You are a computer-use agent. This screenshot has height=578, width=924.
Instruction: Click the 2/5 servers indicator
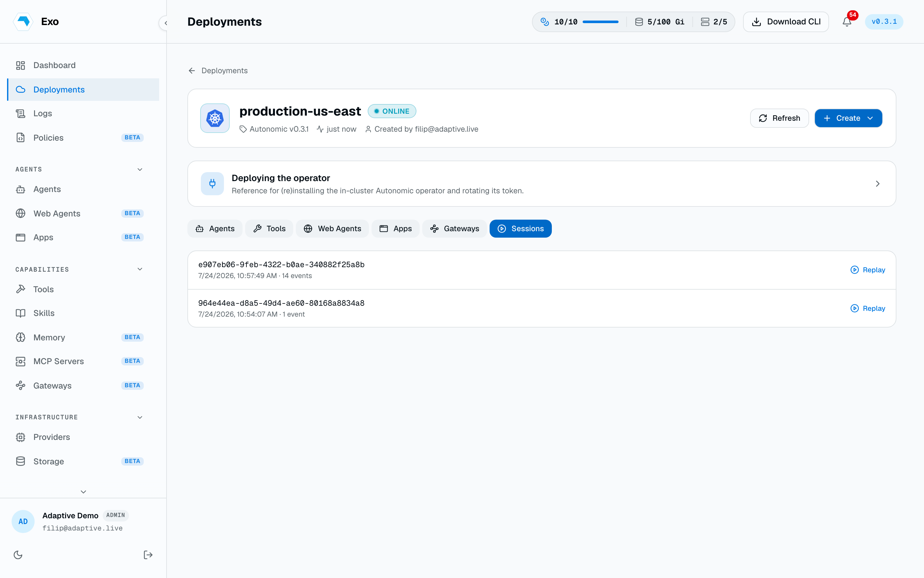(x=714, y=22)
